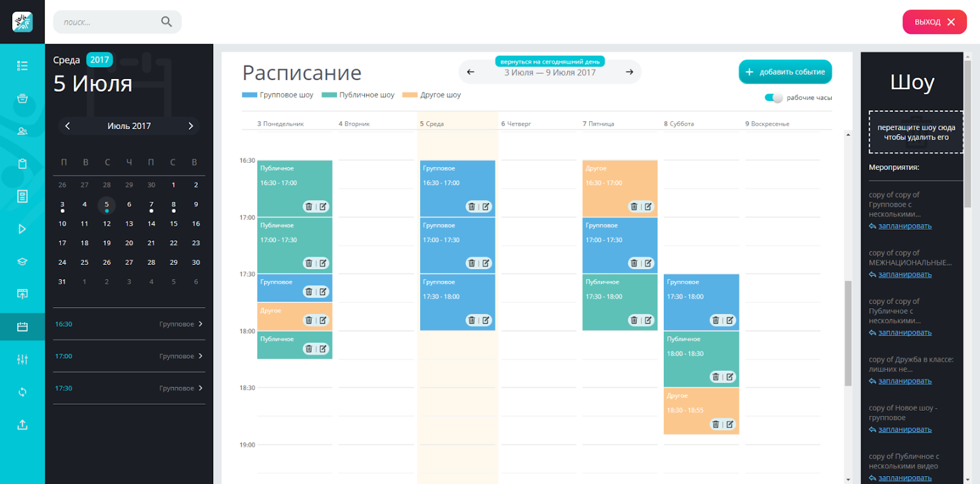Open the document page sidebar icon
980x484 pixels.
(x=22, y=196)
